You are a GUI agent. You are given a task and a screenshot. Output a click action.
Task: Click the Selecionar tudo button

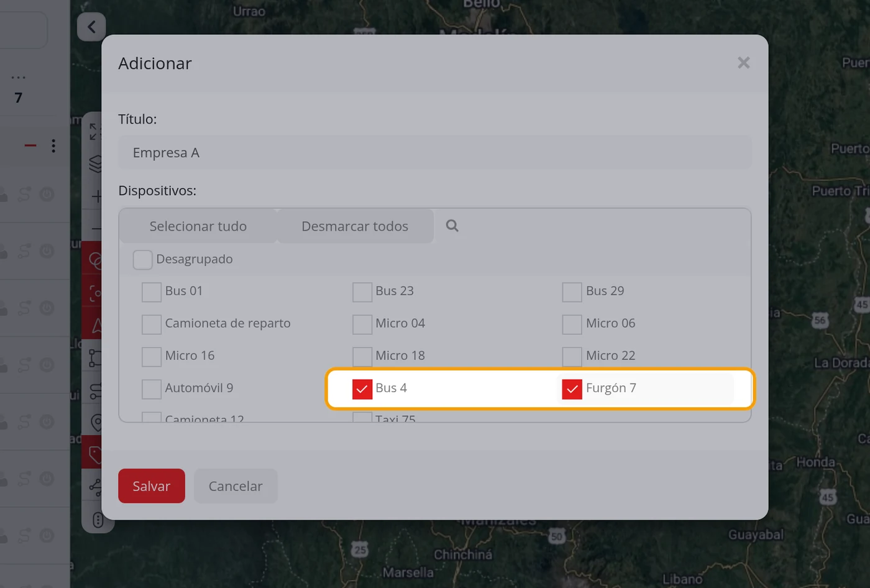point(198,226)
